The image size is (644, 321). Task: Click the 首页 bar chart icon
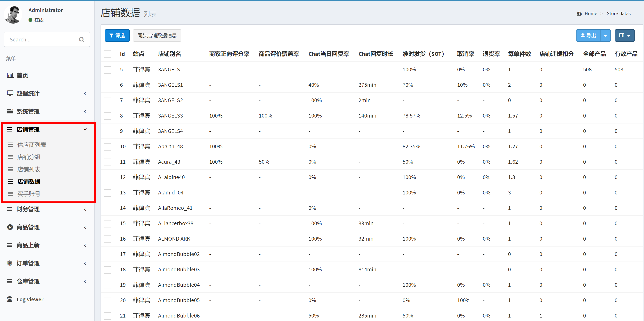pyautogui.click(x=10, y=75)
